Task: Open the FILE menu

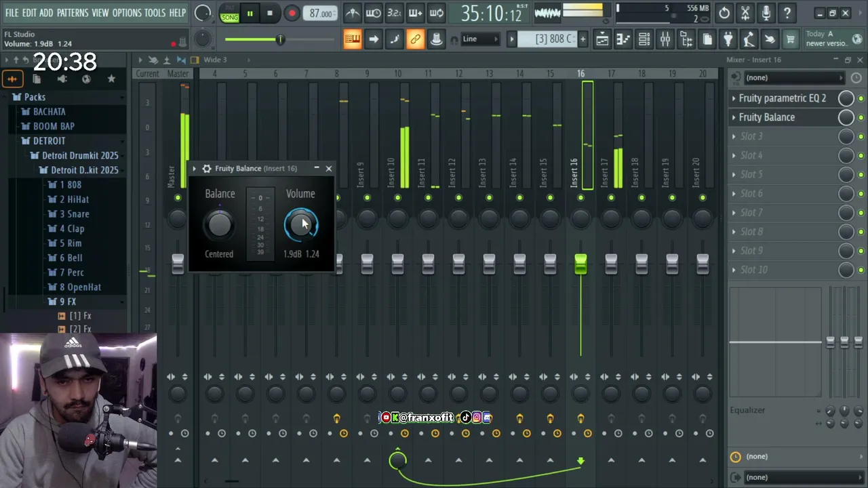Action: click(12, 13)
